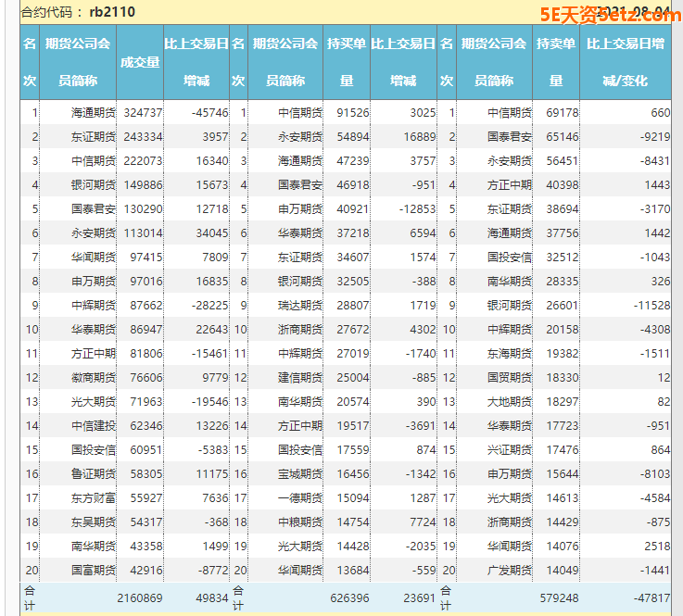Click short position value 65146
This screenshot has width=683, height=616.
(563, 137)
